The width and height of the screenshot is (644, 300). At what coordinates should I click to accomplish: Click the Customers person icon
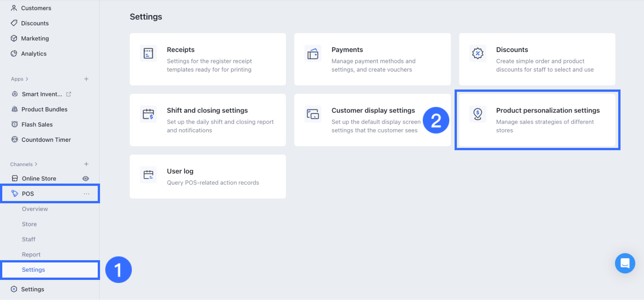(14, 8)
